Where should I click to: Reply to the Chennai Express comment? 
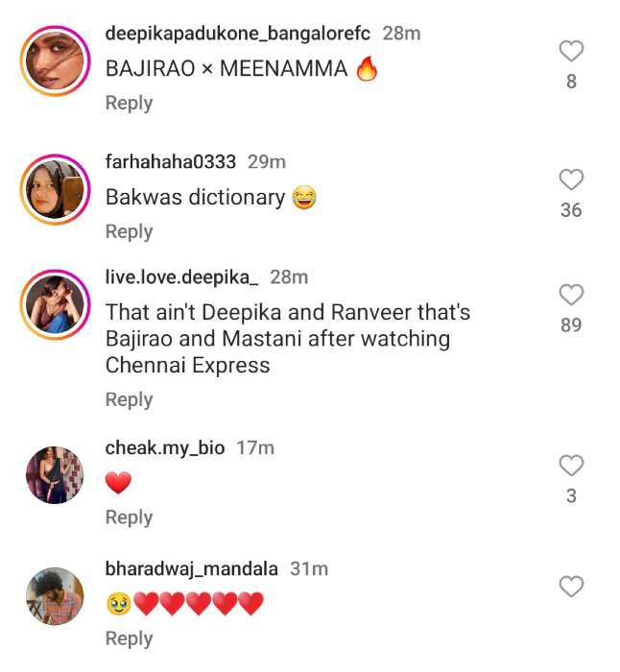[x=129, y=399]
